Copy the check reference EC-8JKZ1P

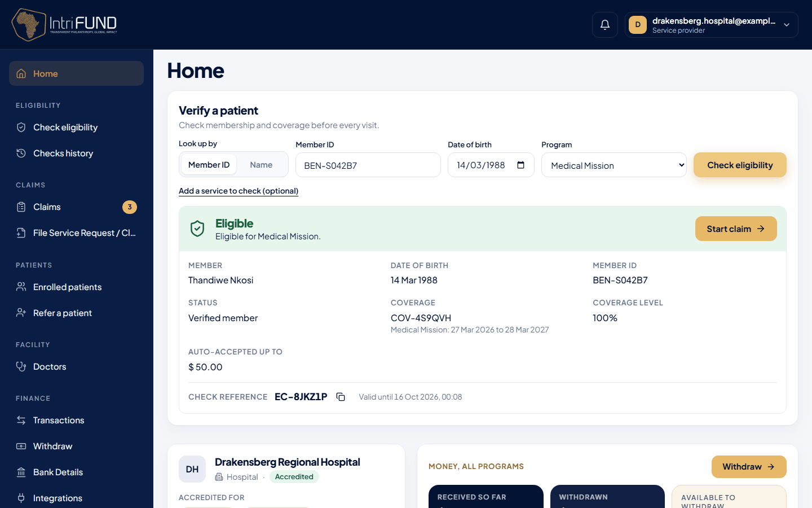(x=341, y=397)
